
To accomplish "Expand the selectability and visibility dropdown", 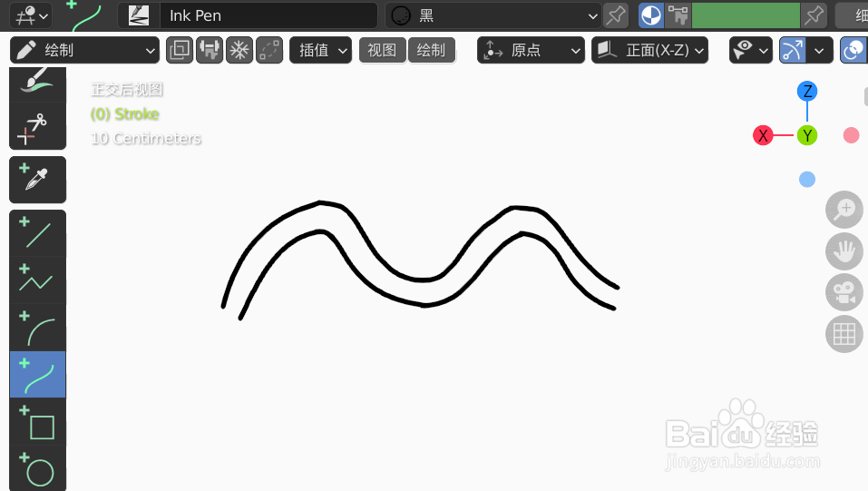I will click(x=751, y=51).
